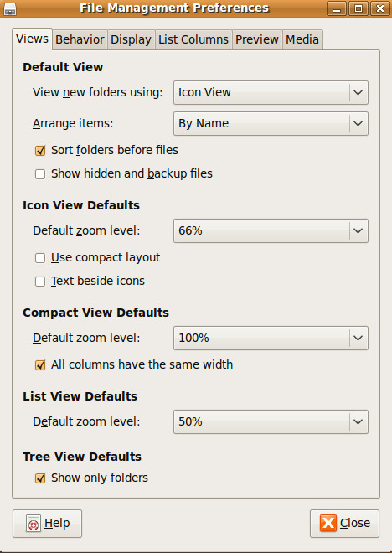Image resolution: width=392 pixels, height=553 pixels.
Task: Click the orange X Close icon
Action: 328,523
